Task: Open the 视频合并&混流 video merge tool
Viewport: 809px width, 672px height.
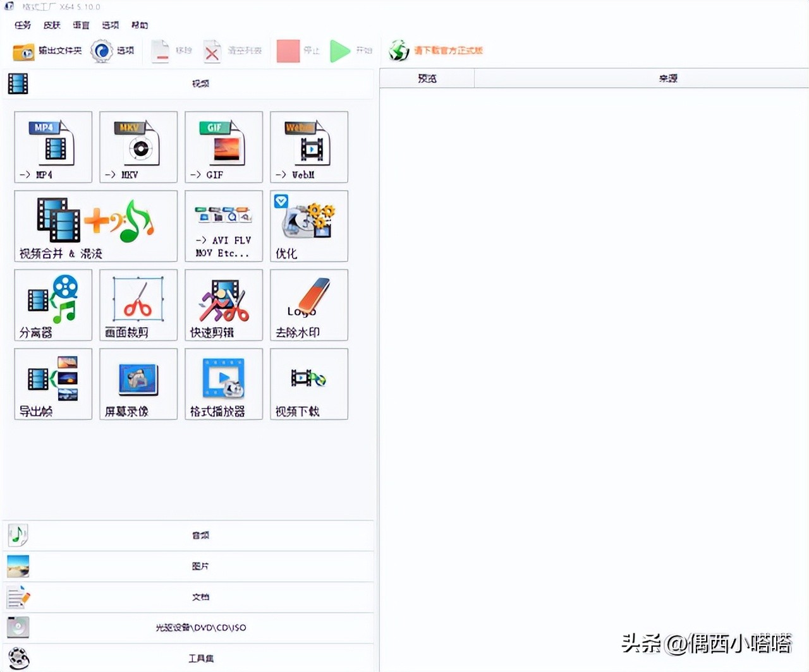Action: (95, 225)
